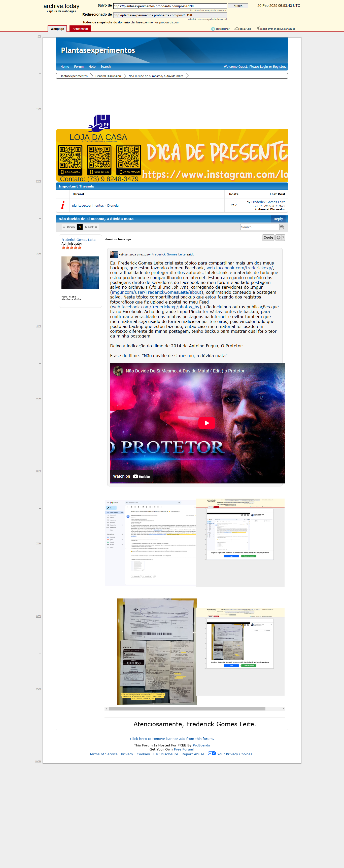The height and width of the screenshot is (868, 344).
Task: Switch to the Screenshot tab
Action: [80, 29]
